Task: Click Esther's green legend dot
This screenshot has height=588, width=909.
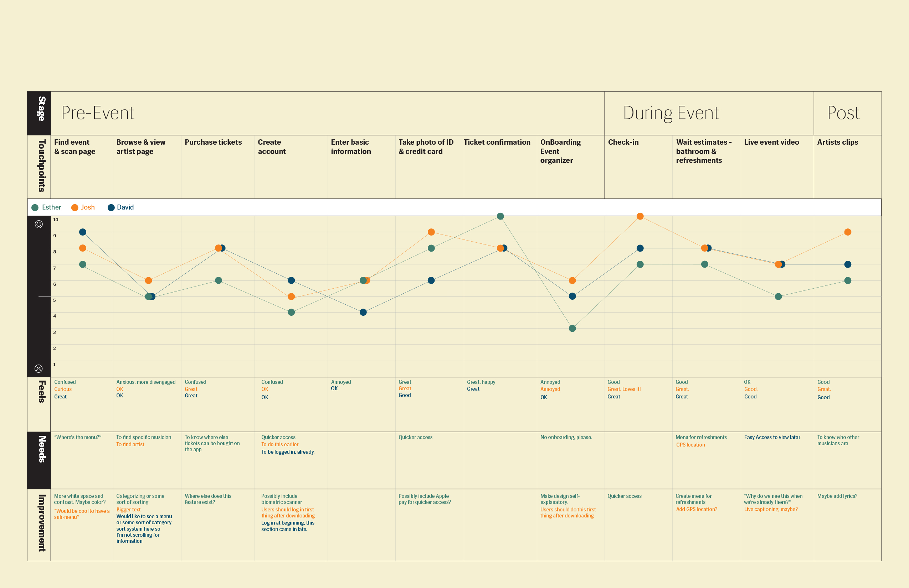Action: [35, 208]
